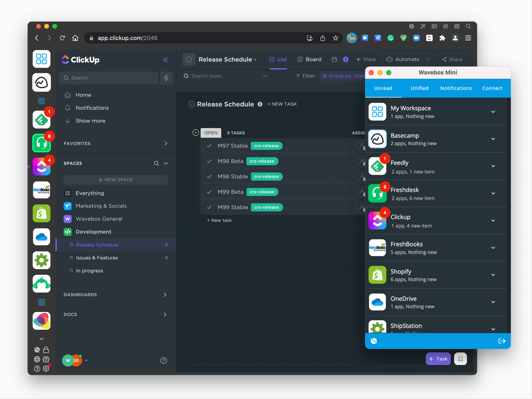The height and width of the screenshot is (399, 532).
Task: Switch to Connect tab in Wavebox Mini
Action: pos(492,88)
